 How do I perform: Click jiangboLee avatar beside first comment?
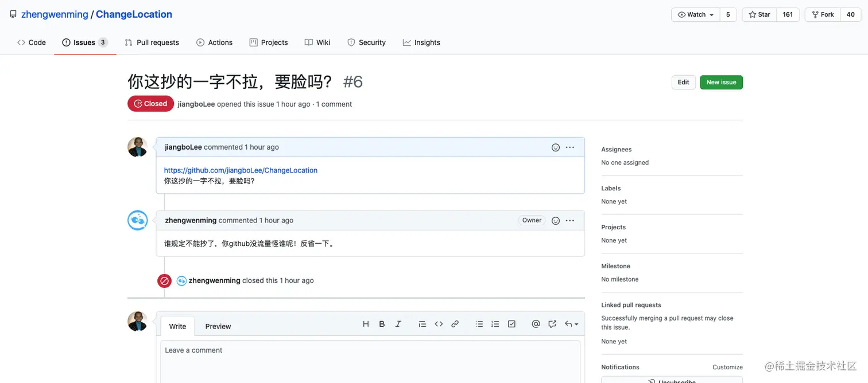(138, 147)
